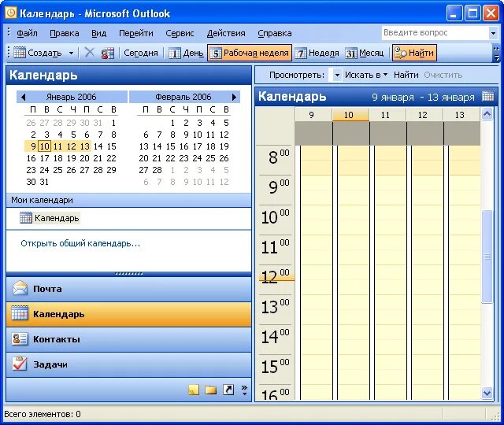Open navigation pane configure buttons chevron

point(244,390)
